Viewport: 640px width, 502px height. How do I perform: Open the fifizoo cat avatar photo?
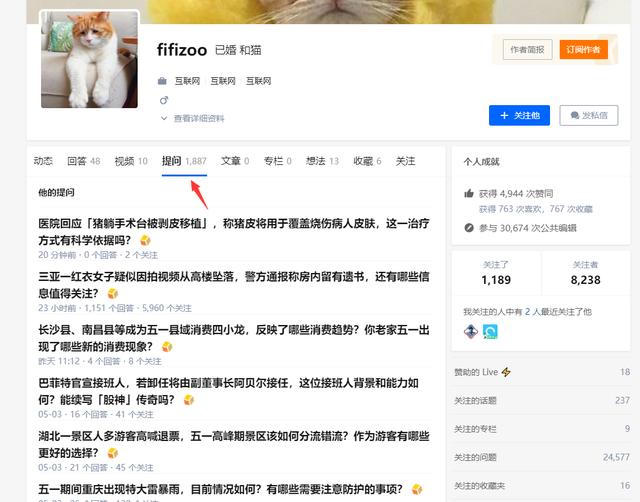pyautogui.click(x=89, y=60)
